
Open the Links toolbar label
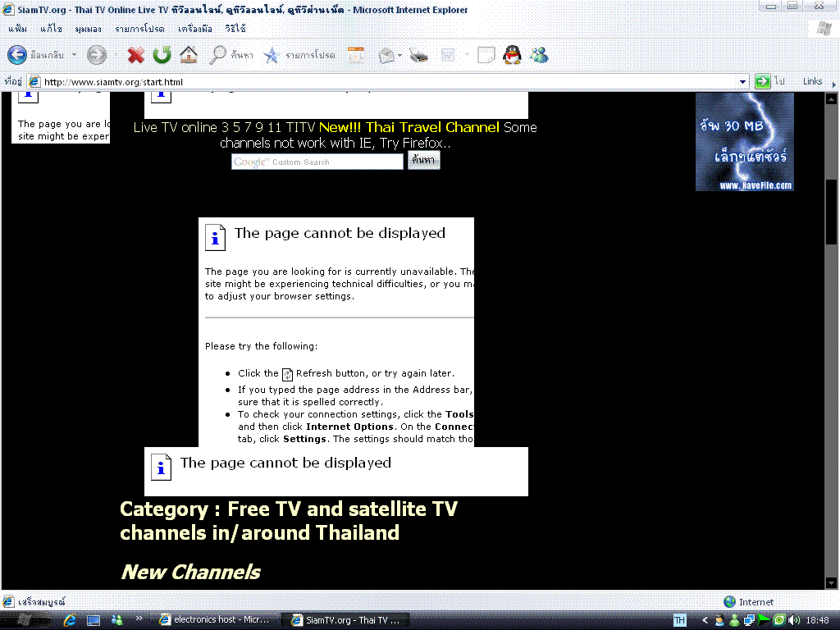pos(812,81)
